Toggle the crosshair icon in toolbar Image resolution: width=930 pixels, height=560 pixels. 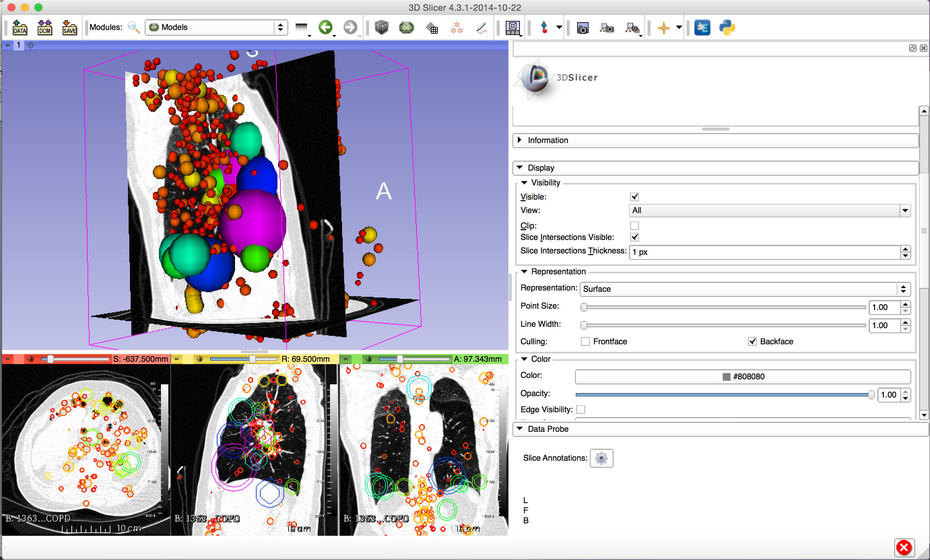663,28
